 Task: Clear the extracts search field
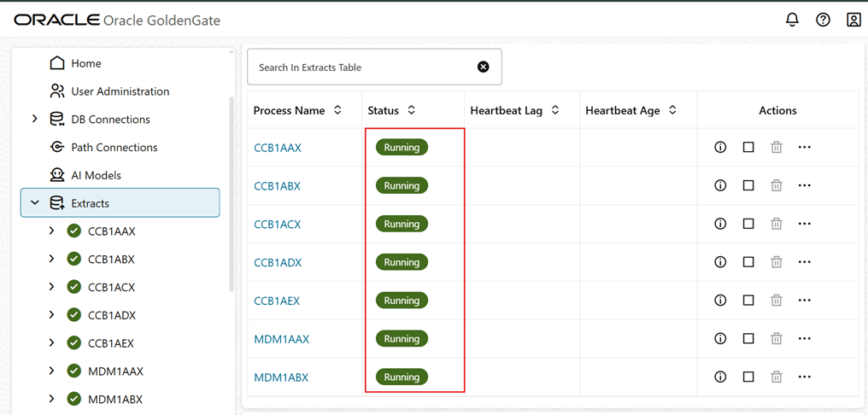point(484,67)
